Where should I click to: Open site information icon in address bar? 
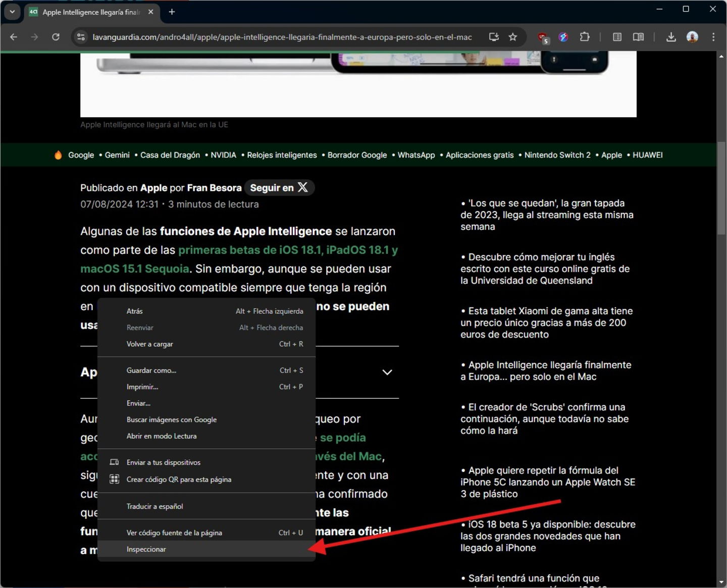point(81,37)
